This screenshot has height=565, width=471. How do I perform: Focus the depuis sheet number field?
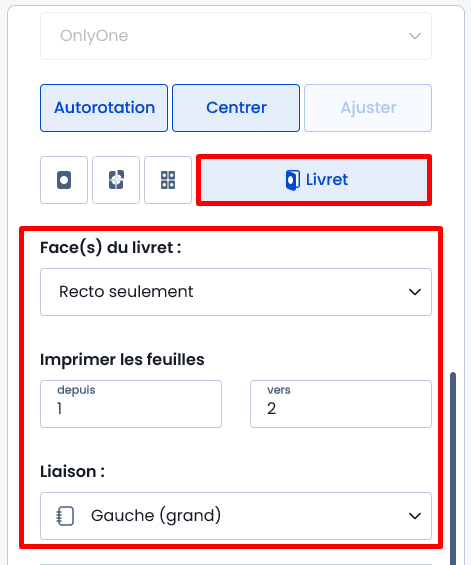pyautogui.click(x=131, y=404)
